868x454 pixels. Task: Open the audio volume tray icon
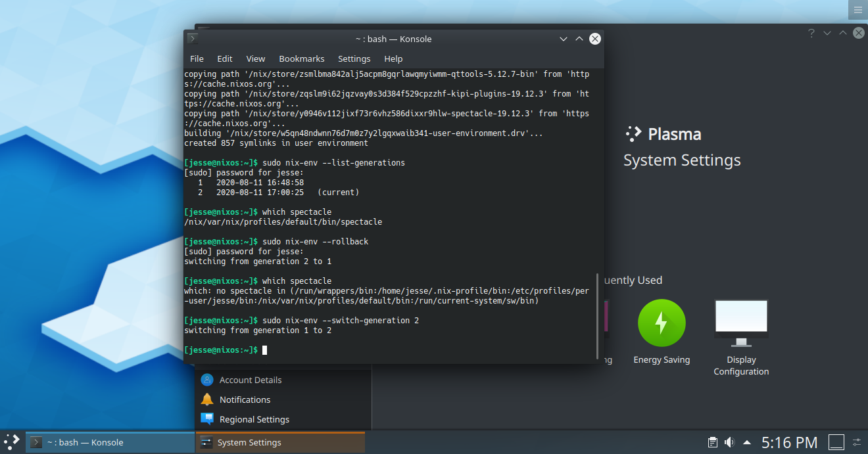(x=729, y=442)
